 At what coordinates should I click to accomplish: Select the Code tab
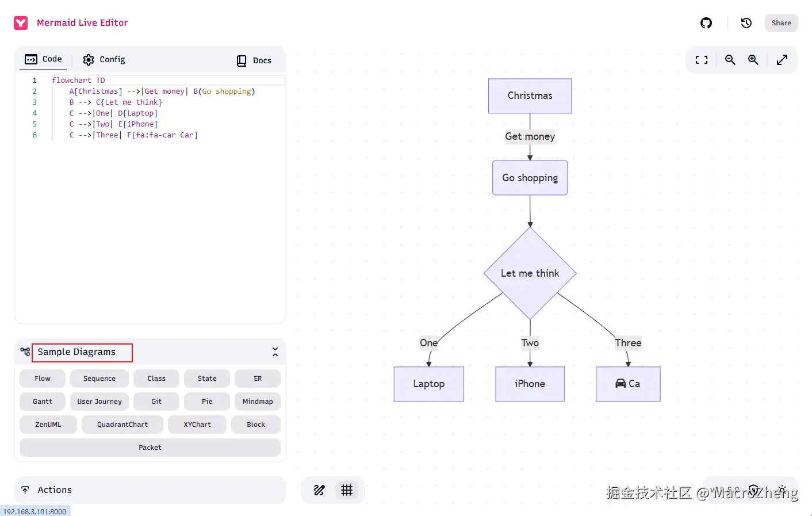[x=44, y=59]
